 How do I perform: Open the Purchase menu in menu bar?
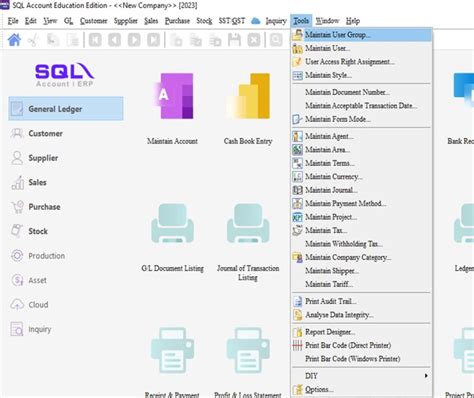click(x=177, y=21)
